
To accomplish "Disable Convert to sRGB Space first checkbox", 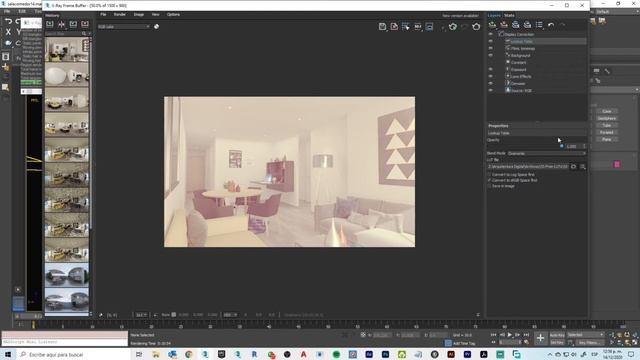I will coord(489,180).
